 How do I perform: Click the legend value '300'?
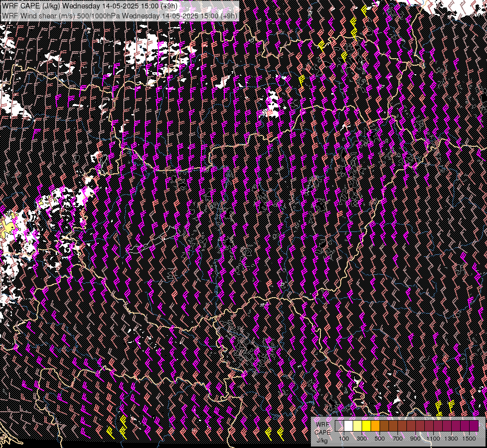pos(362,439)
